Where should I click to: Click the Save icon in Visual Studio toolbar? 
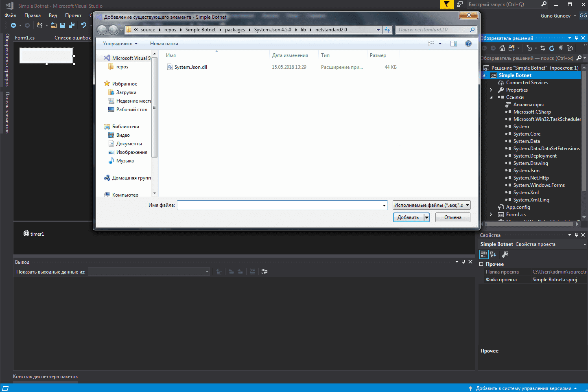(x=63, y=25)
